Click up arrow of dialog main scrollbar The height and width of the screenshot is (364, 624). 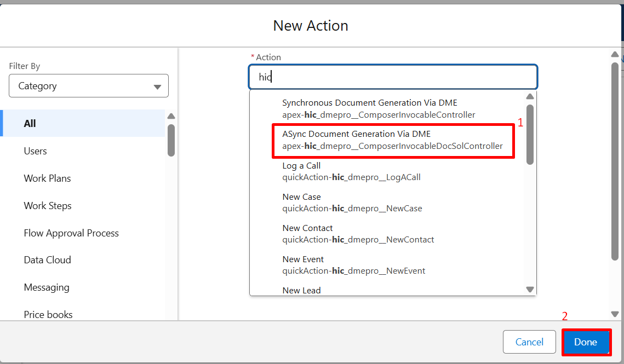pos(615,54)
